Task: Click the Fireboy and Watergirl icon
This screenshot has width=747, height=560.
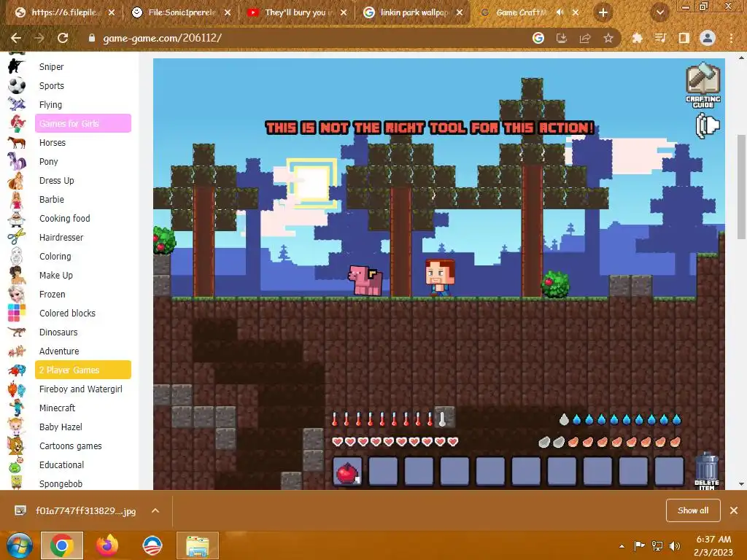Action: pos(16,389)
